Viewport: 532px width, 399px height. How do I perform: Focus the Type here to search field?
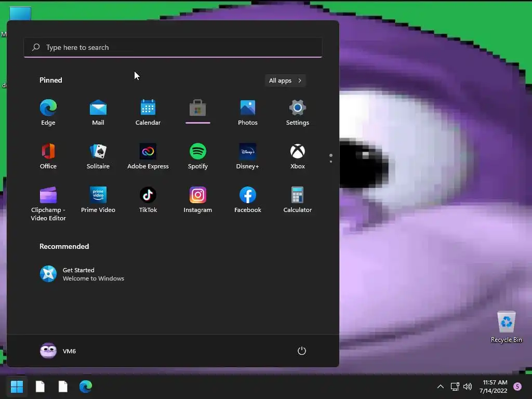pos(173,47)
